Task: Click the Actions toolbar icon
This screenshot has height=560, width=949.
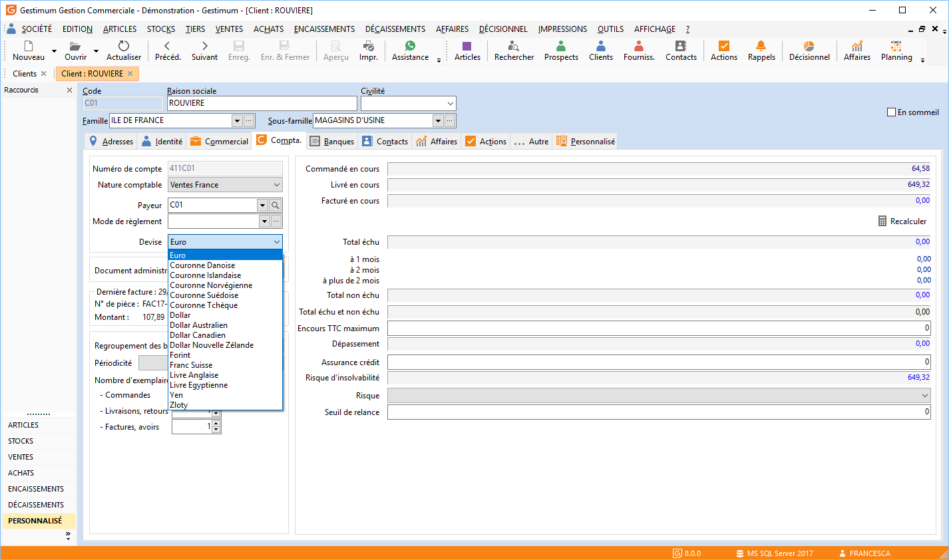Action: click(724, 46)
